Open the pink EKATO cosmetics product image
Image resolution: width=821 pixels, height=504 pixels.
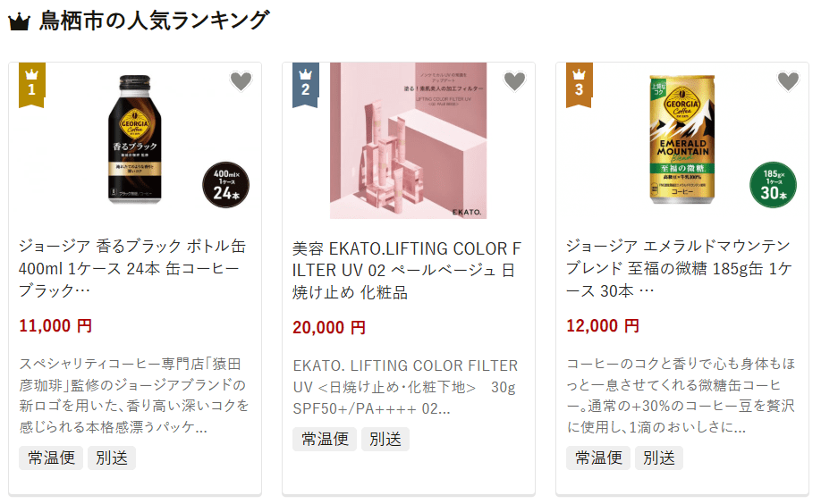(409, 140)
